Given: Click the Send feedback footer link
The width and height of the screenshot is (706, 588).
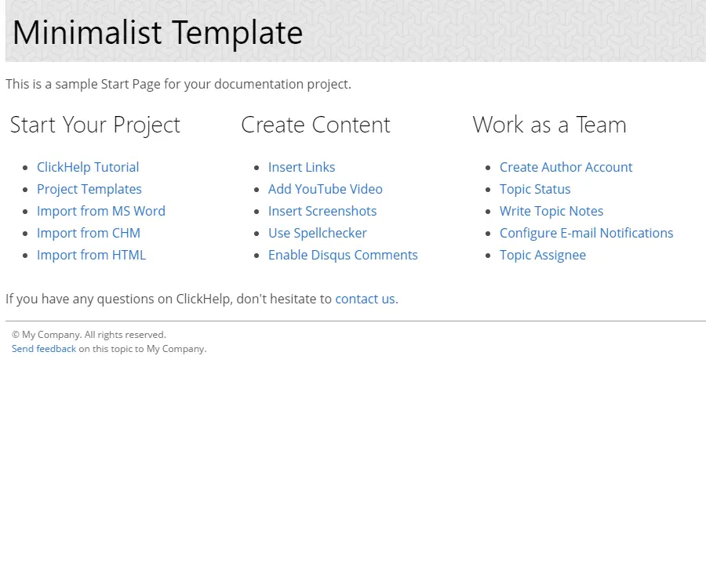Looking at the screenshot, I should (x=44, y=349).
